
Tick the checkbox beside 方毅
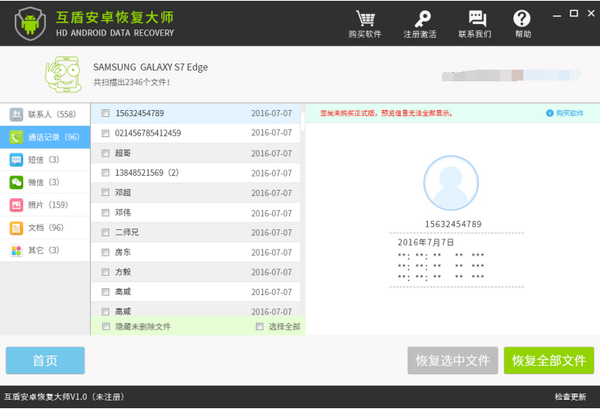pyautogui.click(x=105, y=272)
